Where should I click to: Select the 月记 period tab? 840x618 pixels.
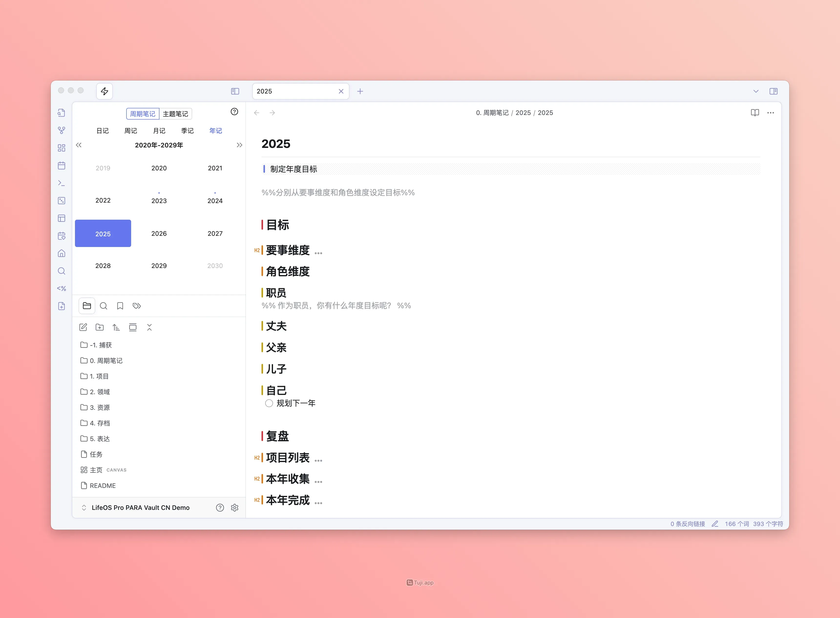pos(159,131)
